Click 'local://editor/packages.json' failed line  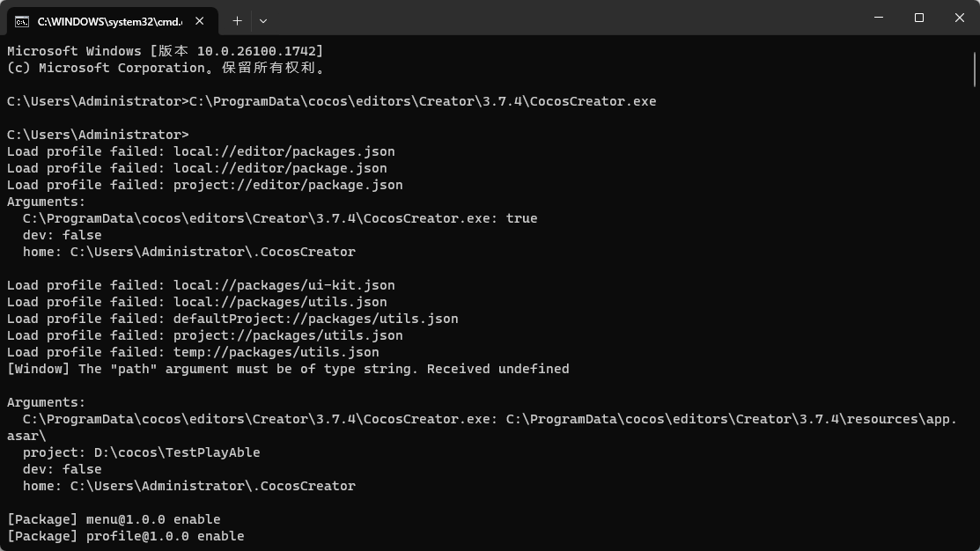coord(201,151)
